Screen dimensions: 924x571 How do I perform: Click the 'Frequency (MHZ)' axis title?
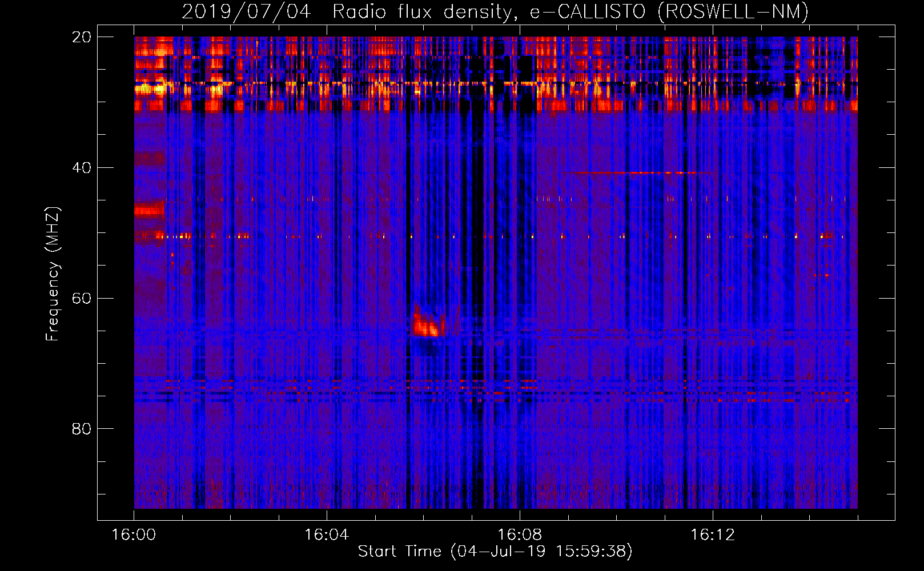(x=53, y=274)
